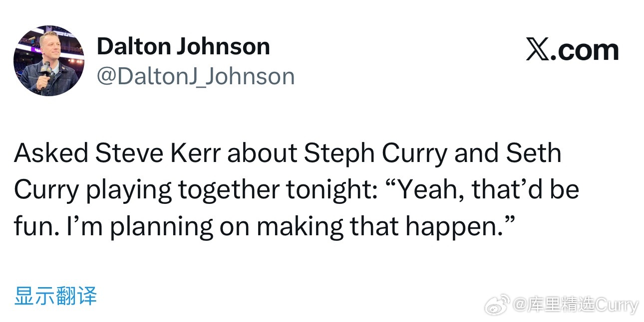Click the Weibo logo watermark icon

coord(497,305)
